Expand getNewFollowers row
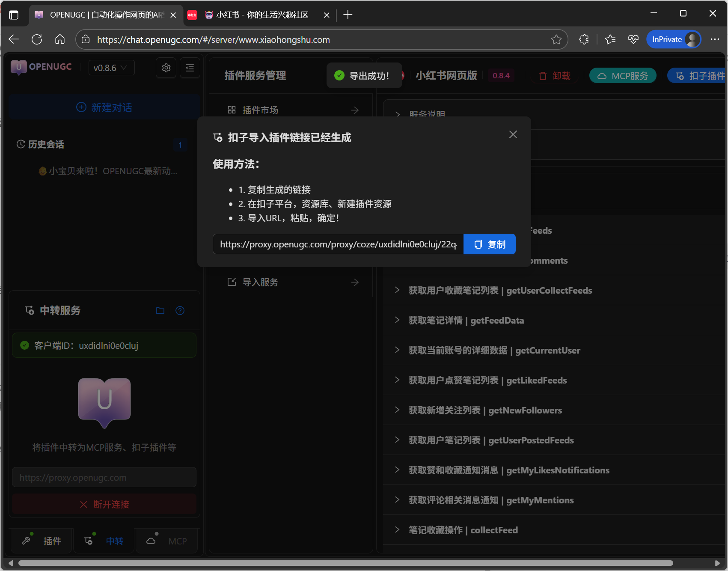The width and height of the screenshot is (728, 571). 554,410
